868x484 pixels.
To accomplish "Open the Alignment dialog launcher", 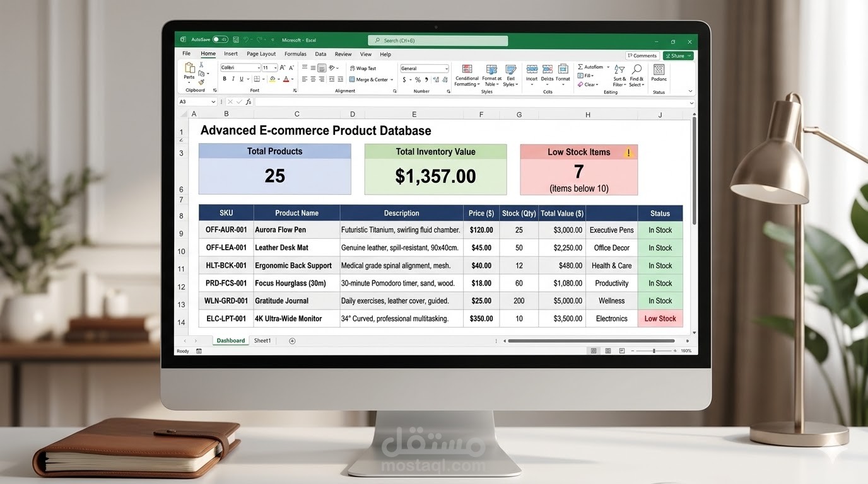I will 395,91.
